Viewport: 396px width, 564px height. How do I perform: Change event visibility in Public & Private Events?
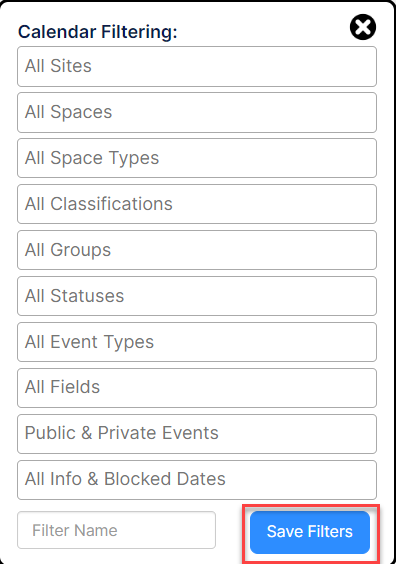click(x=197, y=434)
